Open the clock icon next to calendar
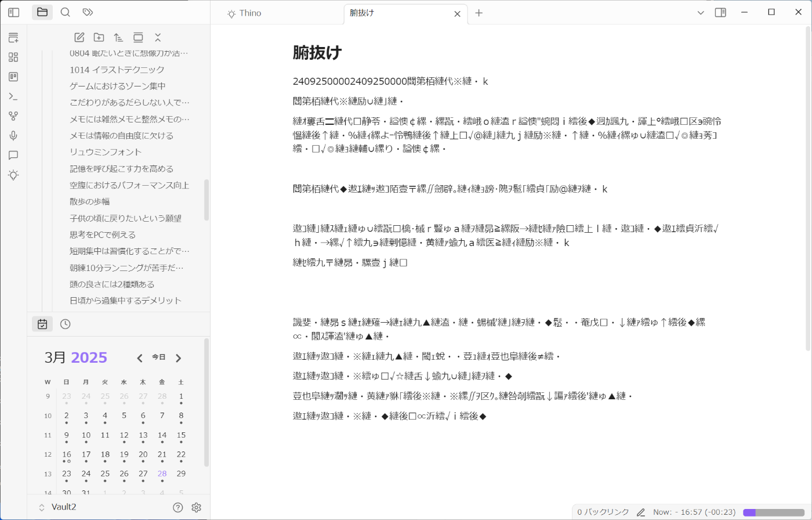Viewport: 812px width, 520px height. click(x=66, y=324)
